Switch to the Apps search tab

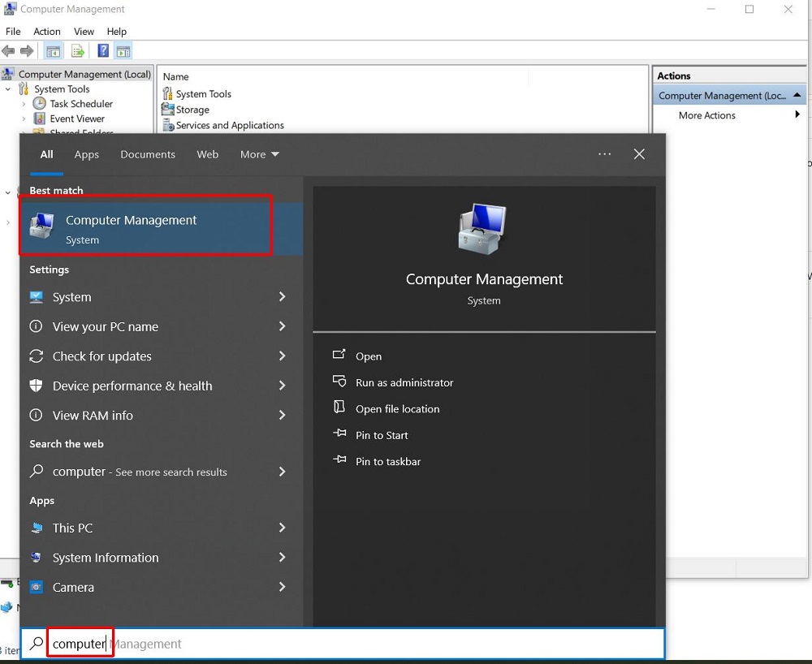coord(86,154)
